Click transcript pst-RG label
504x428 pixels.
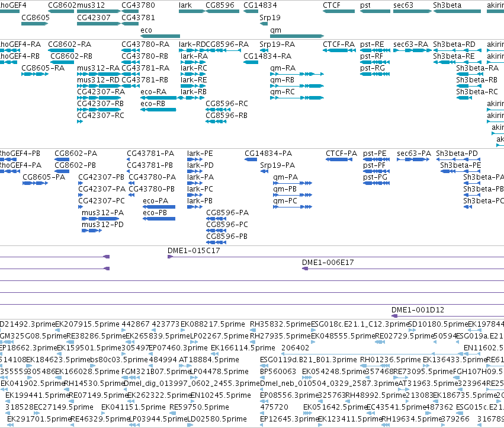click(372, 68)
